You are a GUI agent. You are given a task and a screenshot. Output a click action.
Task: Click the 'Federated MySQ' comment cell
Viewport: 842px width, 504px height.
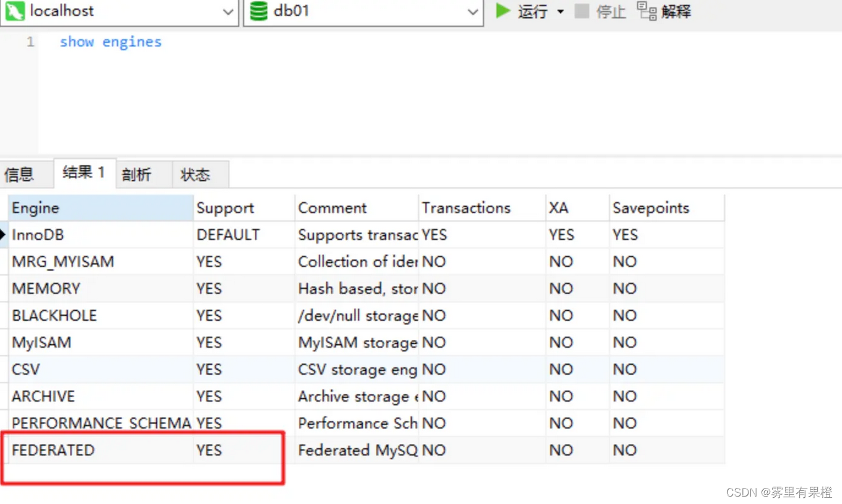357,450
